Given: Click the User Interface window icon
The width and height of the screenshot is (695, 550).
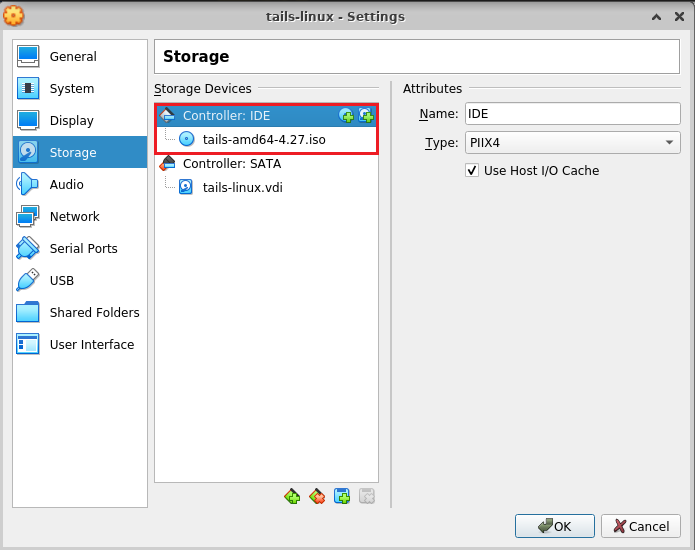Looking at the screenshot, I should [28, 344].
